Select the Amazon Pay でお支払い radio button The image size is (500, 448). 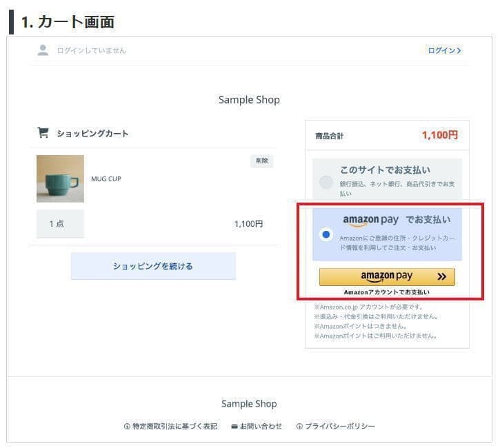point(326,234)
